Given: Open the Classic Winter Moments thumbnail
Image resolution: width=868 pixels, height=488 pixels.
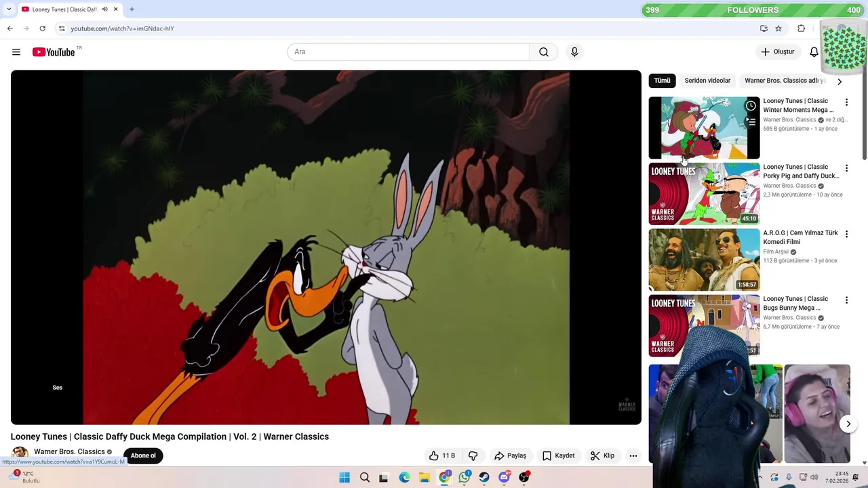Looking at the screenshot, I should [704, 128].
